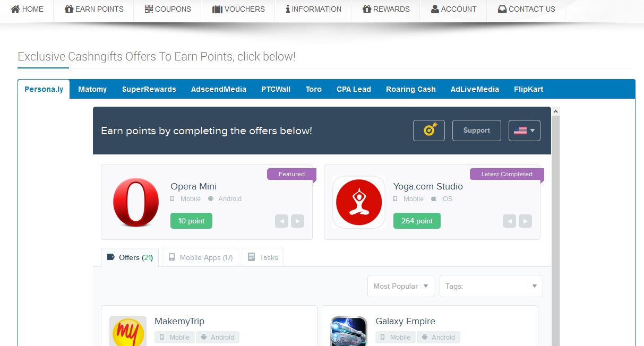
Task: Click the offer wall scrollbar up arrow
Action: pyautogui.click(x=556, y=111)
